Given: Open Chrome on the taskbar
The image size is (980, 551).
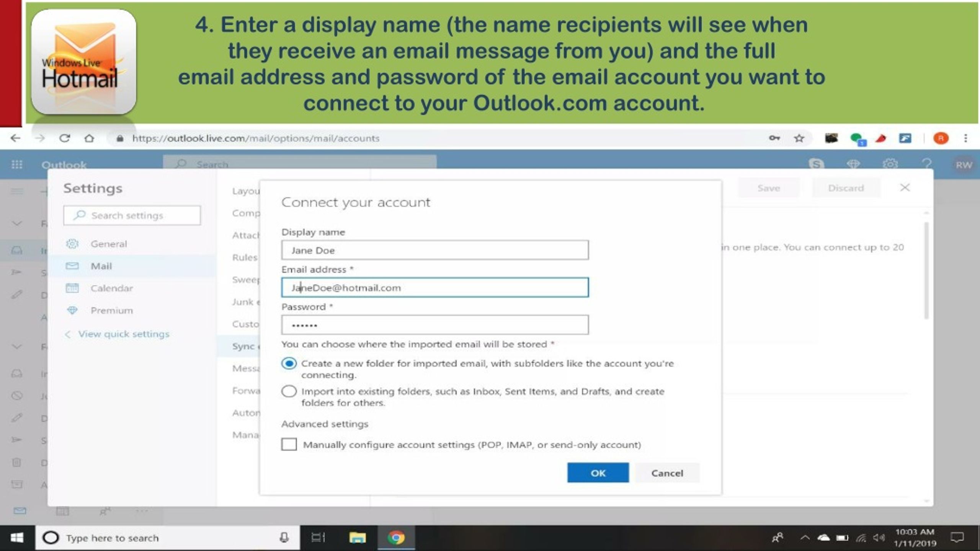Looking at the screenshot, I should tap(396, 538).
